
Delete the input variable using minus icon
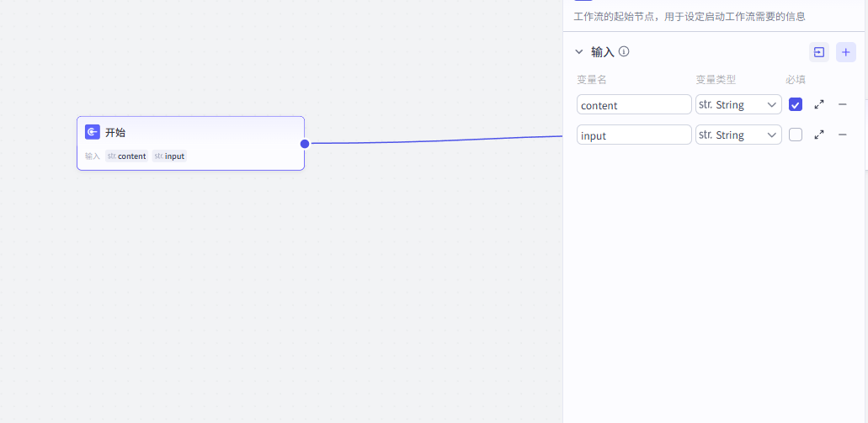[x=842, y=135]
